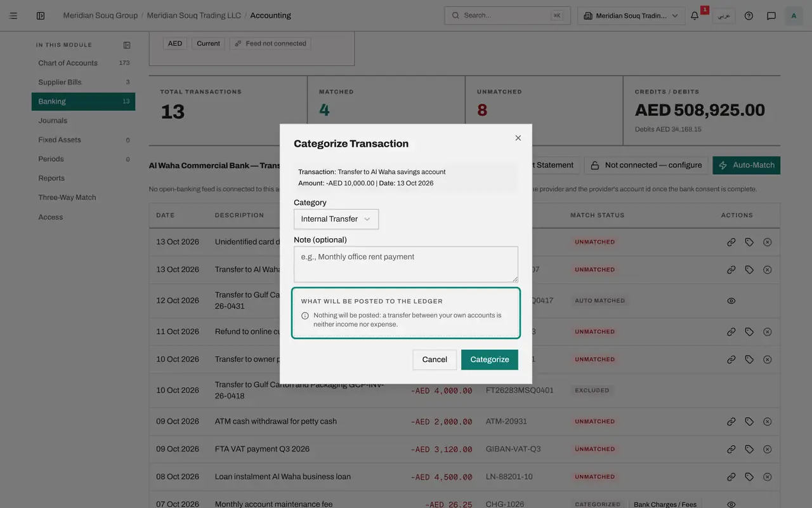
Task: Confirm with the Categorize button
Action: tap(490, 359)
